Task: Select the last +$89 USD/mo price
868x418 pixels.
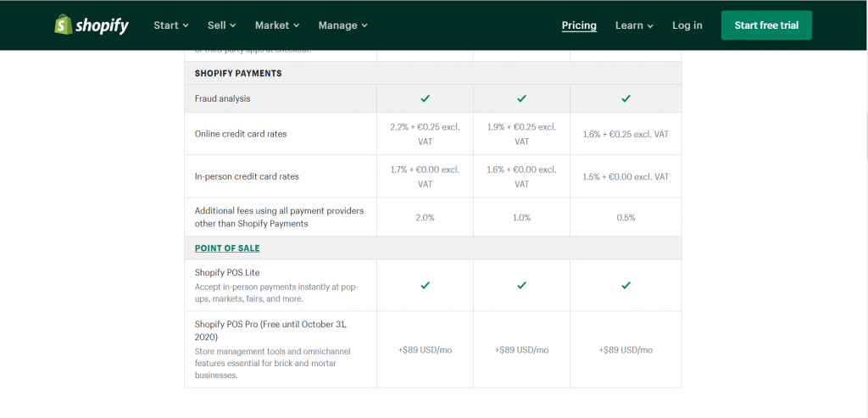Action: tap(626, 350)
